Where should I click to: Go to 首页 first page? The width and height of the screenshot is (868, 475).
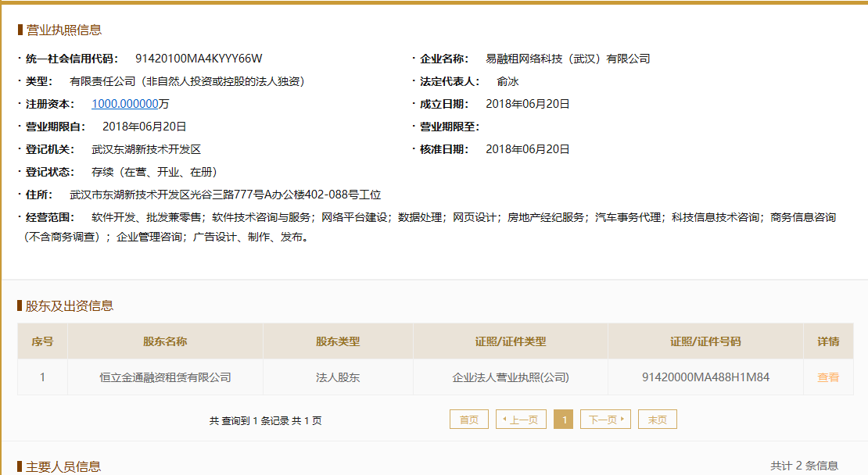tap(469, 420)
